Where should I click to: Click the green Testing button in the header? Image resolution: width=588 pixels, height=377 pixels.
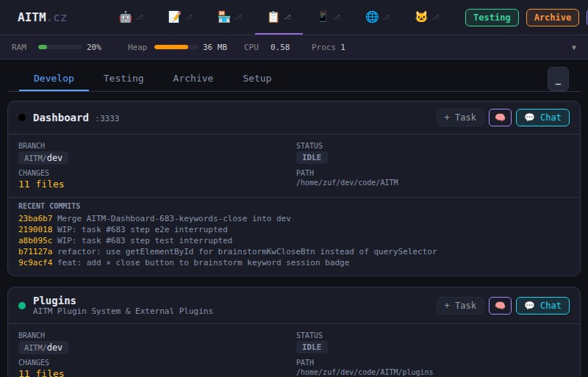(x=492, y=18)
